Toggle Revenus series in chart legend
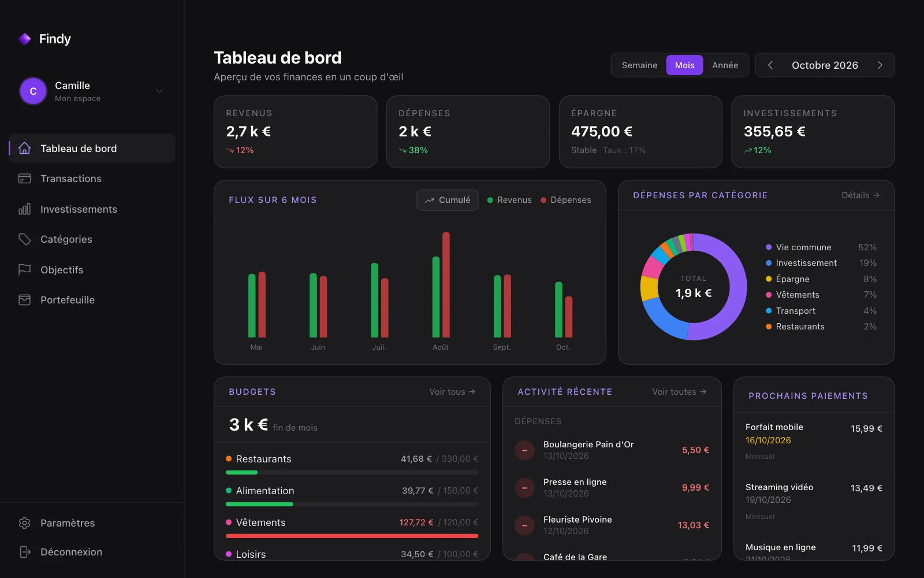Screen dimensions: 924x578 click(x=509, y=200)
